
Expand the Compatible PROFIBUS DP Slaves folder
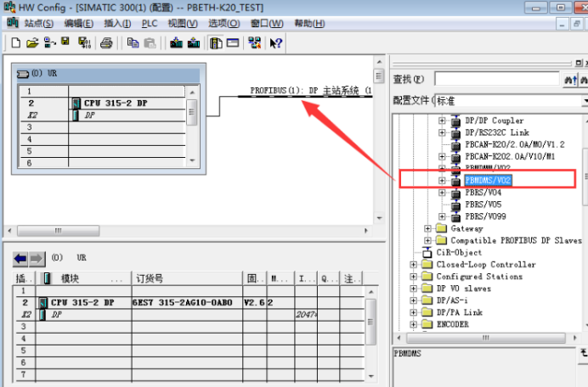click(x=428, y=240)
